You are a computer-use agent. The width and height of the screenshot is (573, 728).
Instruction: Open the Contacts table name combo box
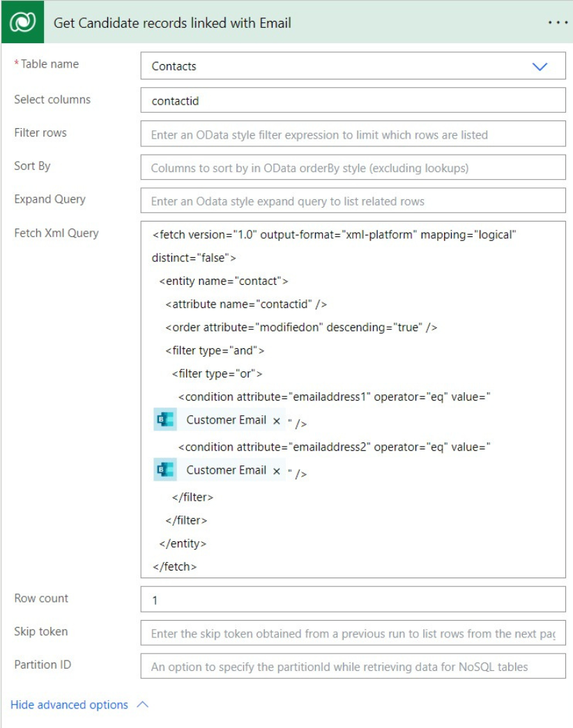[x=353, y=66]
